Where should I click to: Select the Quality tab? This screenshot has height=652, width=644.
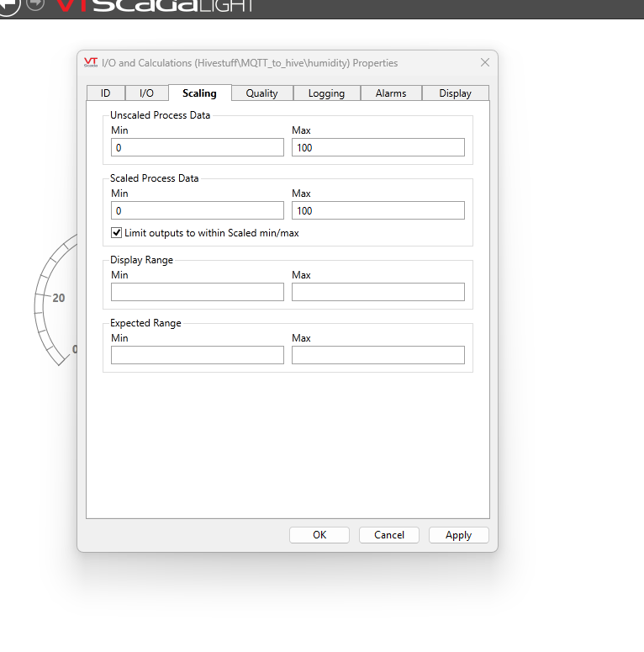(261, 93)
